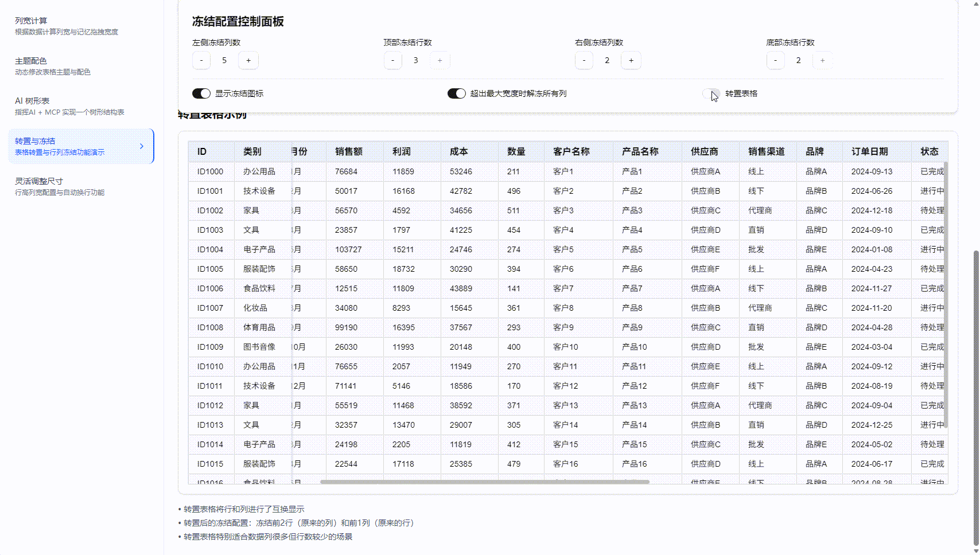Toggle 超出最大宽度时解冻所有列 switch
This screenshot has height=555, width=980.
pyautogui.click(x=457, y=93)
